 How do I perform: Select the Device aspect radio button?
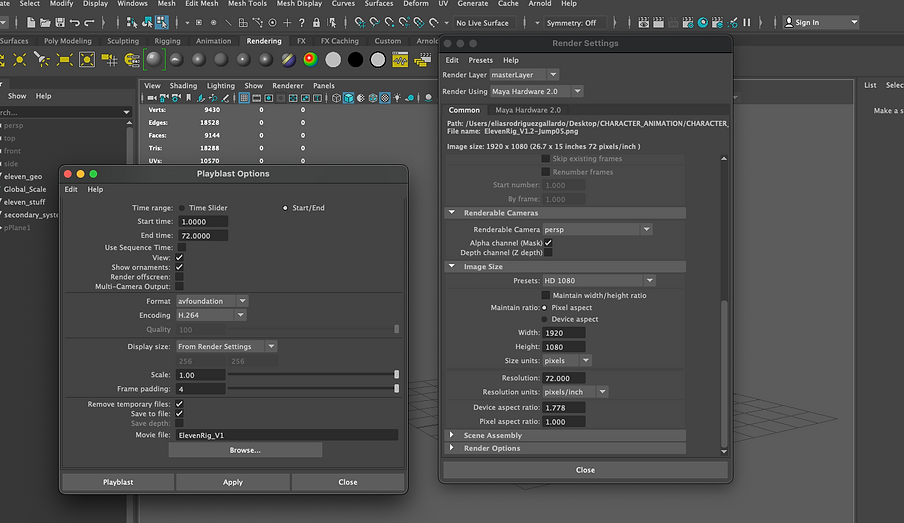[544, 319]
